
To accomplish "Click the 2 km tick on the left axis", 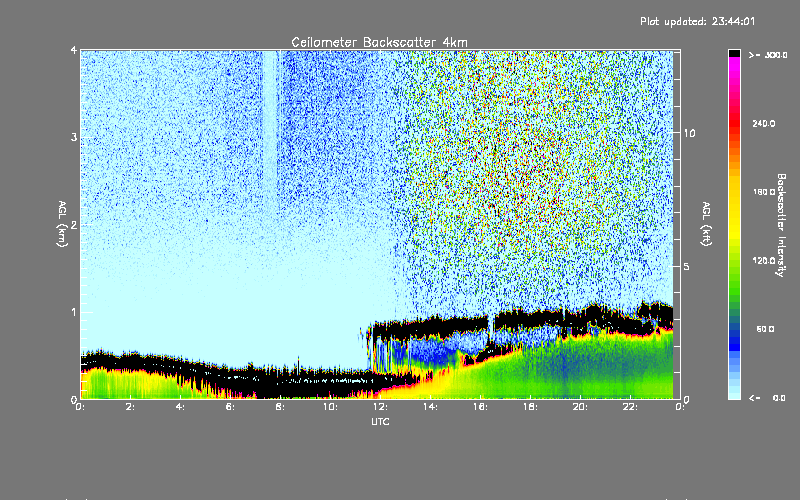I will click(x=74, y=224).
